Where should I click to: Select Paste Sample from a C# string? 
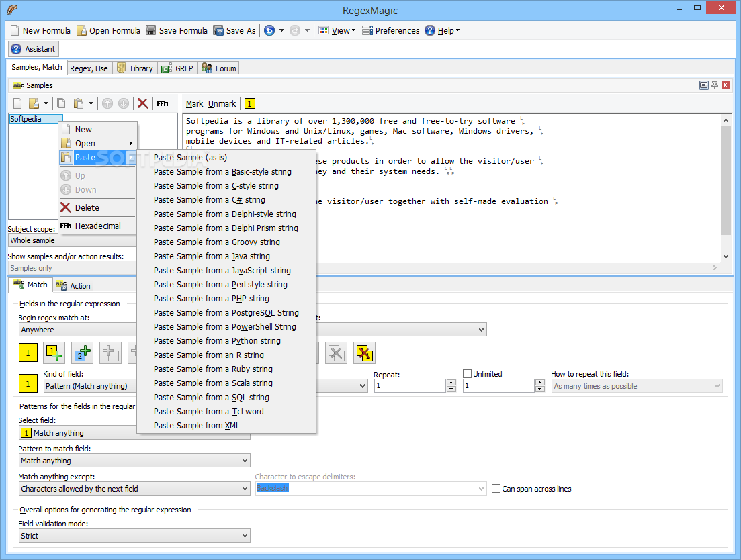226,200
